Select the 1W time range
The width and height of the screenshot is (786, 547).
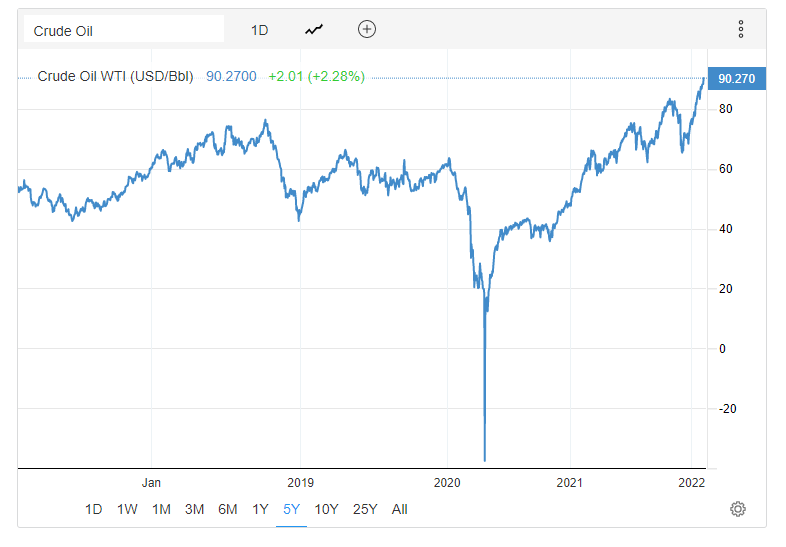pos(127,509)
